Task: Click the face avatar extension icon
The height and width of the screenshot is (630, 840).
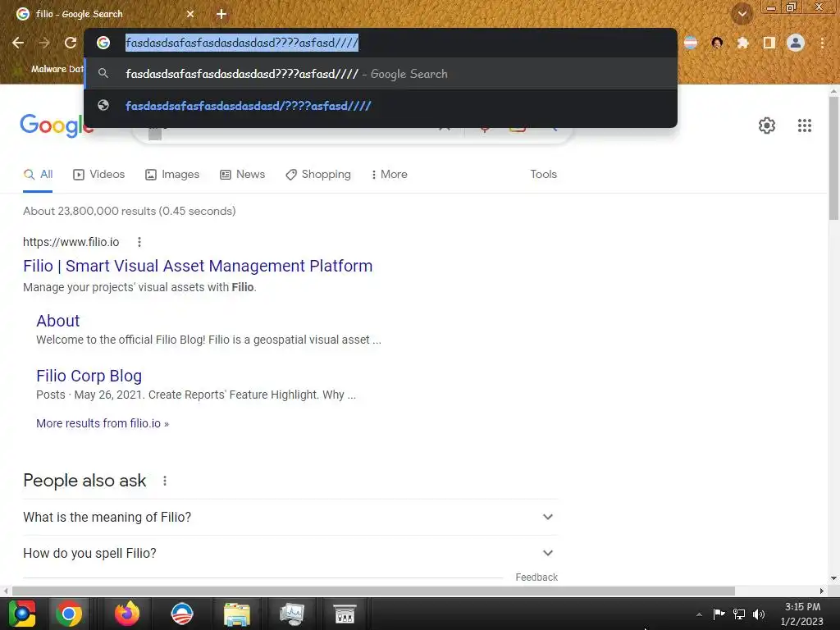Action: pyautogui.click(x=717, y=43)
